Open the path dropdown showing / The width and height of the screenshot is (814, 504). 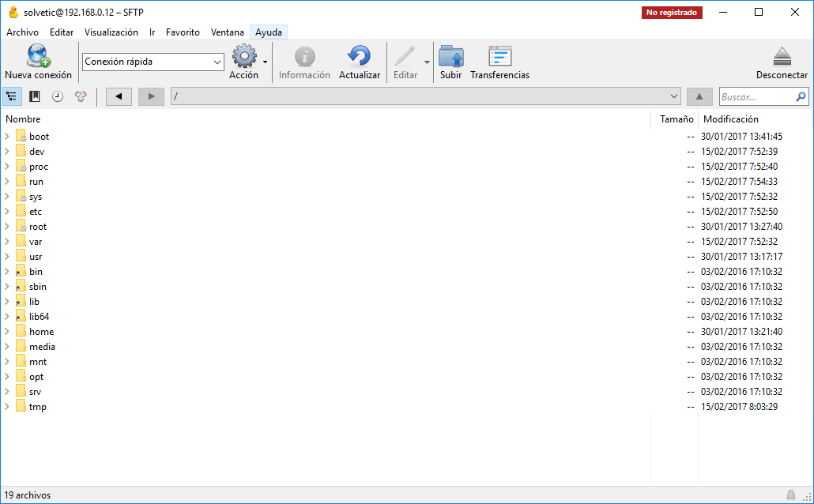426,96
